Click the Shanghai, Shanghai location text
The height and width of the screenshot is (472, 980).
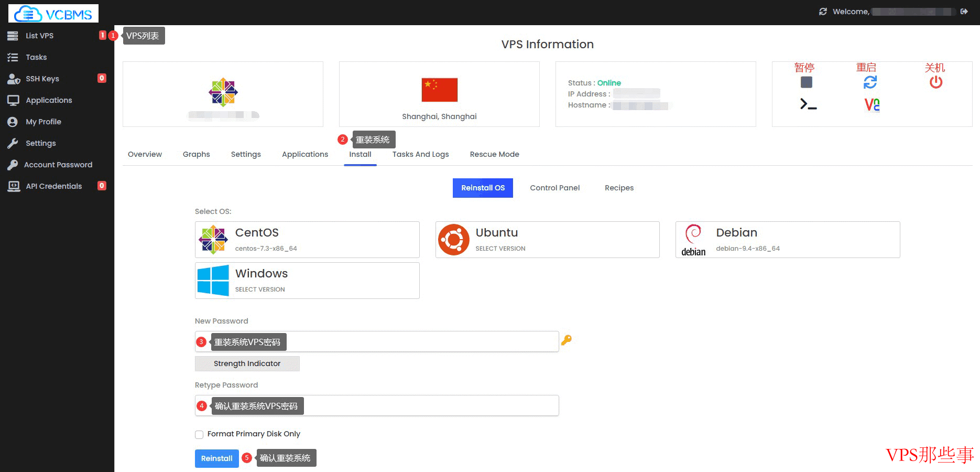[439, 116]
